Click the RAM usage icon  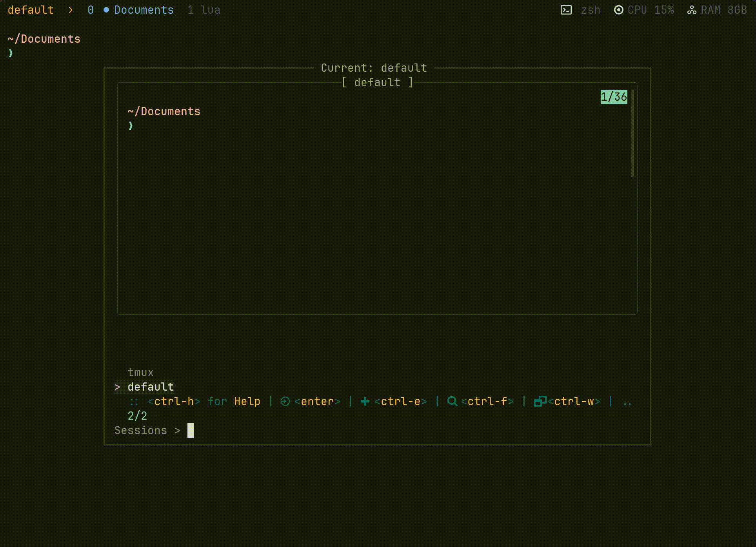pyautogui.click(x=692, y=10)
